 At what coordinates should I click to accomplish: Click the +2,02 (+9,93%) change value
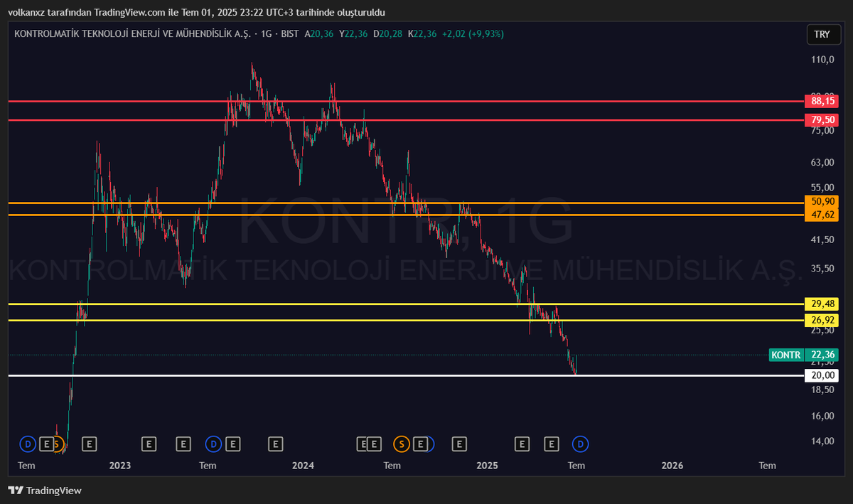(x=473, y=33)
